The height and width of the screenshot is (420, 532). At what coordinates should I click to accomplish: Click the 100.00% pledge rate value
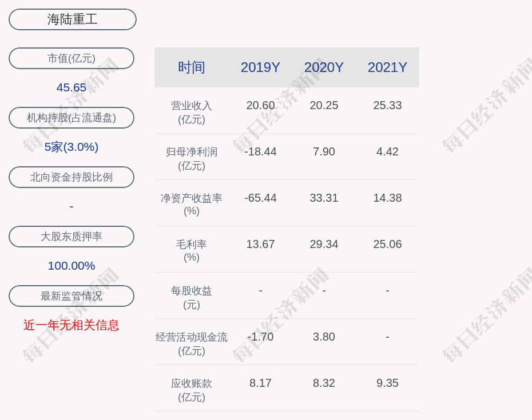pyautogui.click(x=72, y=266)
